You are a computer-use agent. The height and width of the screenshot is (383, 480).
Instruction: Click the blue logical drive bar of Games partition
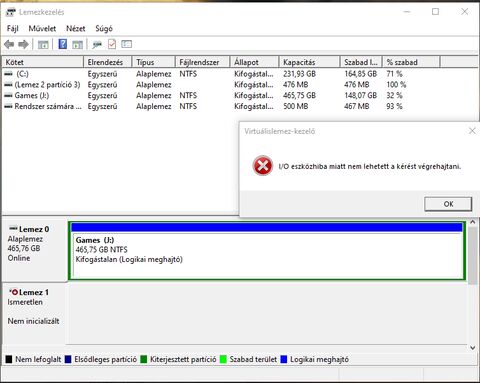[267, 227]
